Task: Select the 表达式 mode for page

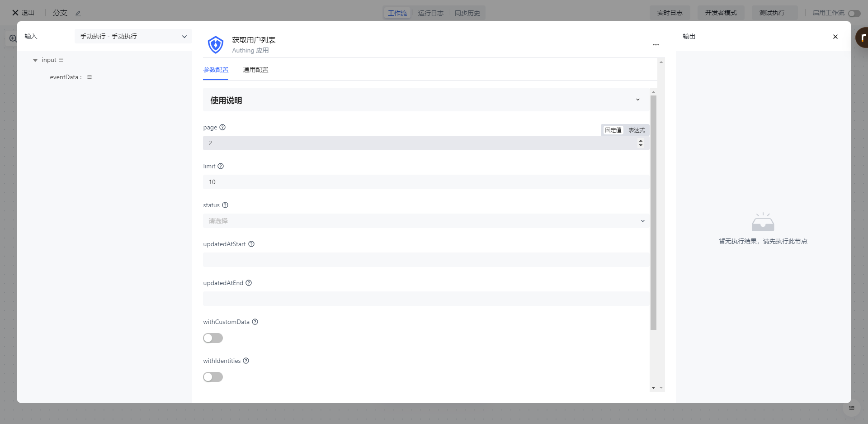Action: coord(637,130)
